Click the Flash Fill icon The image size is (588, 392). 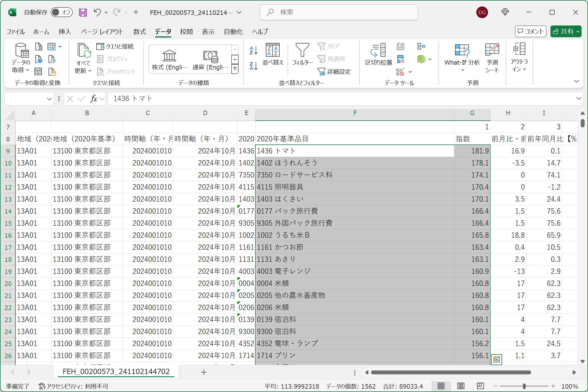click(400, 46)
